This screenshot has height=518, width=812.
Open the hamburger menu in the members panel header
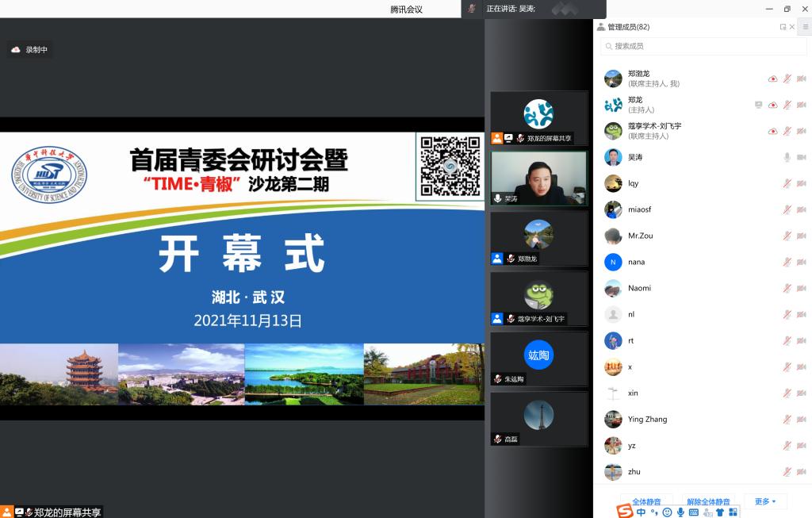[806, 27]
